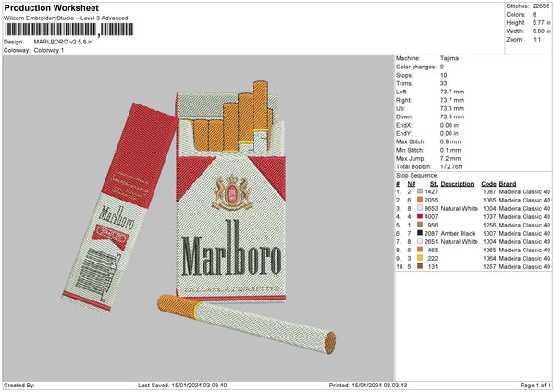The image size is (555, 392).
Task: Click the Color changes value 9
Action: tap(442, 67)
